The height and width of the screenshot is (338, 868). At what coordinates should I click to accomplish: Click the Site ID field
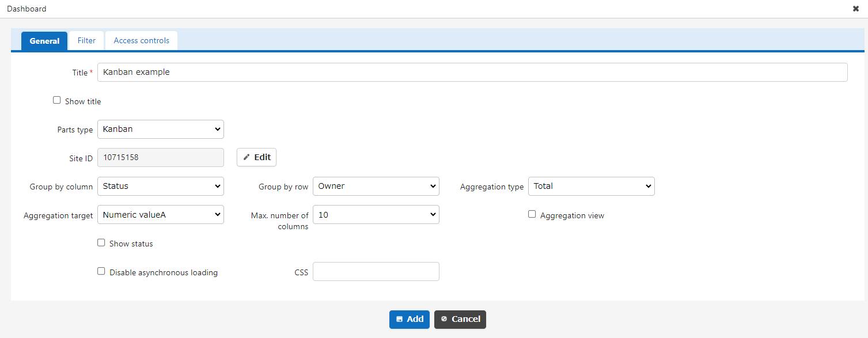tap(161, 157)
